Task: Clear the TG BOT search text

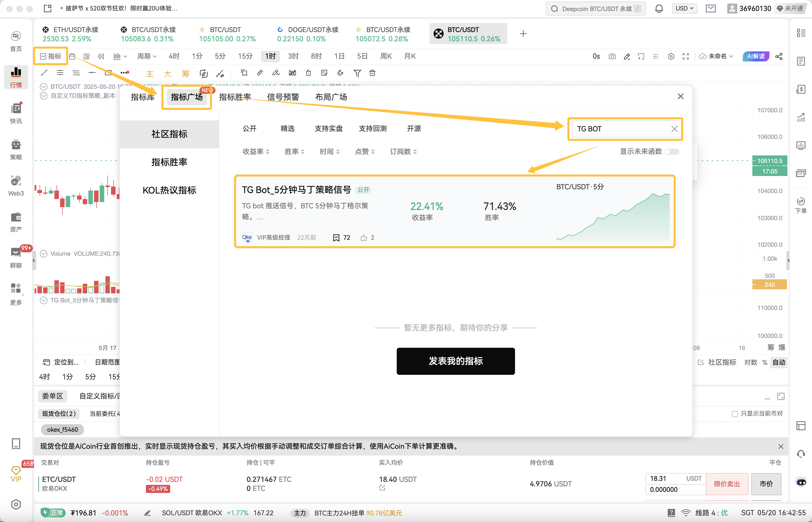Action: click(674, 129)
